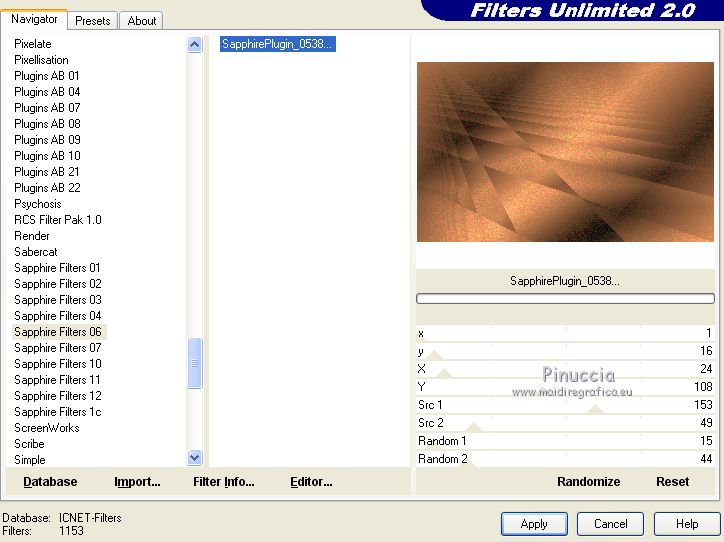This screenshot has width=724, height=542.
Task: Click the Help button
Action: click(x=687, y=524)
